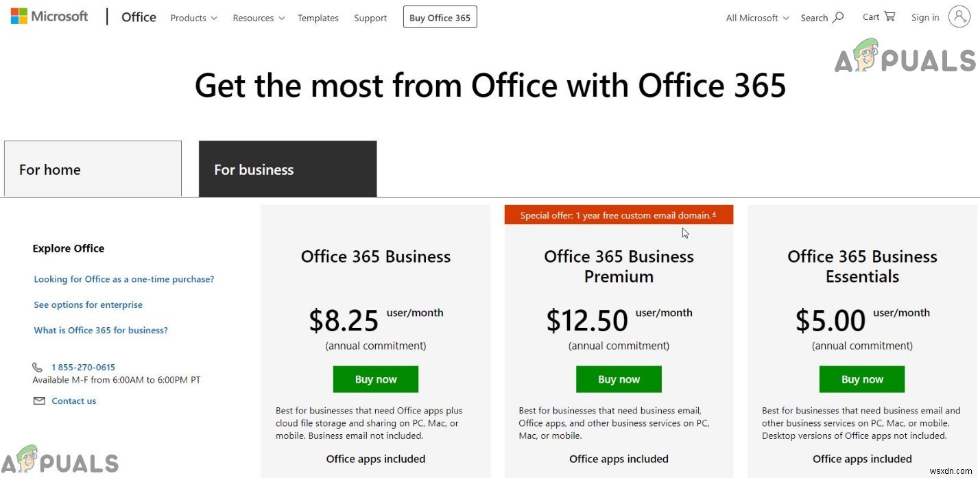Buy now for Office 365 Business Essentials
This screenshot has width=980, height=478.
click(861, 379)
